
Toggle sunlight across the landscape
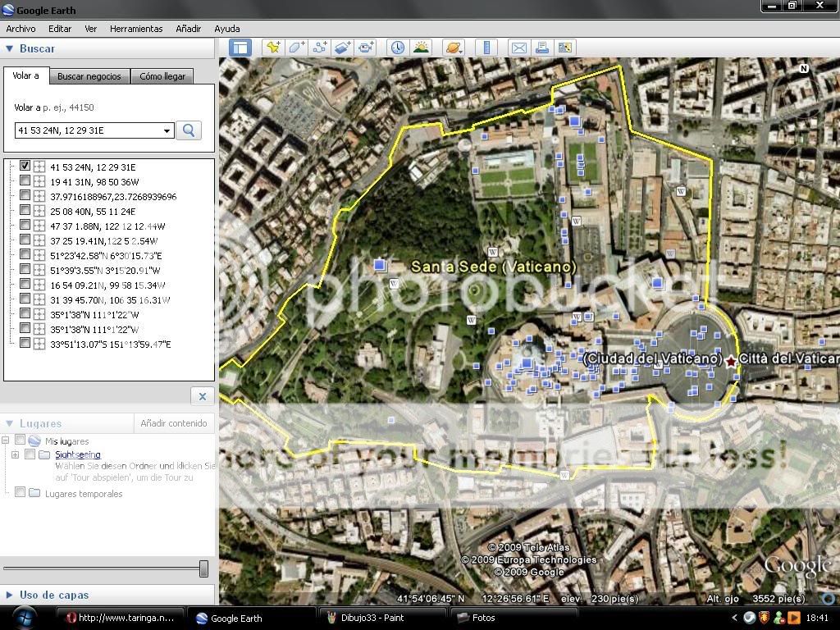coord(421,48)
